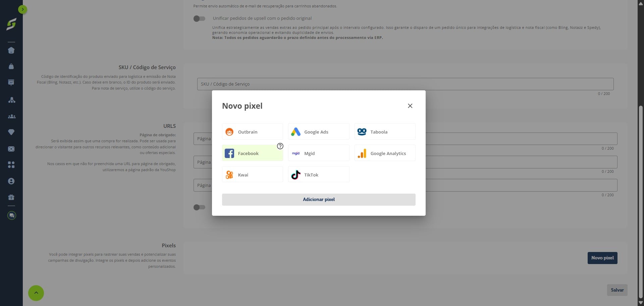Click the SKU / Código de Serviço field
Image resolution: width=644 pixels, height=306 pixels.
click(x=405, y=84)
